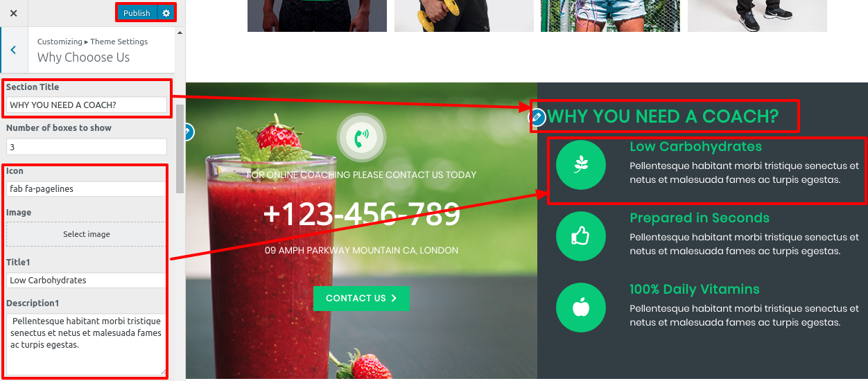Viewport: 868px width, 381px height.
Task: Click inside the Description1 textarea
Action: pos(87,344)
